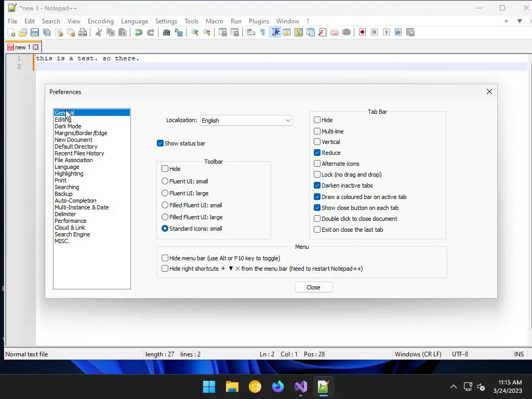Select Dark Mode in preferences list

[68, 126]
